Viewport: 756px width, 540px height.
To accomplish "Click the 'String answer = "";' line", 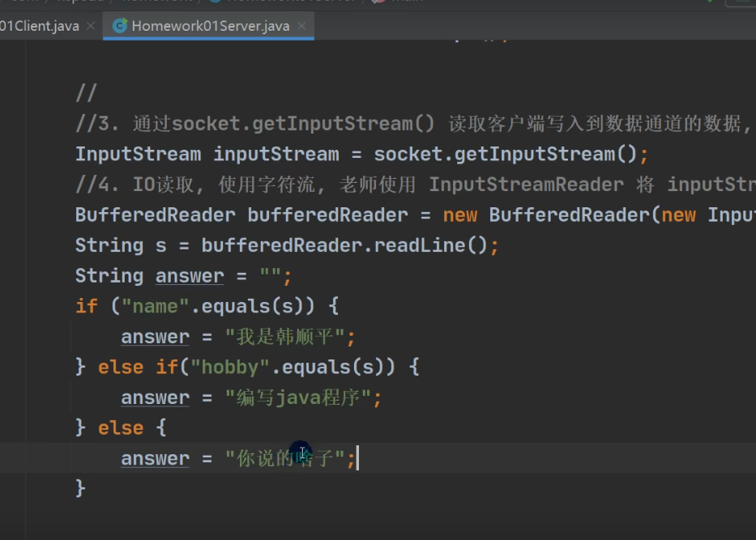I will [x=183, y=276].
